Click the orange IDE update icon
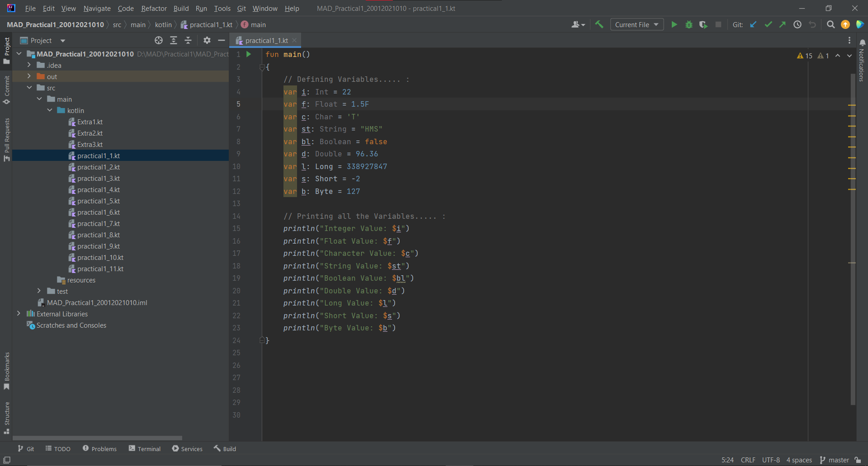The width and height of the screenshot is (868, 466). [x=845, y=25]
